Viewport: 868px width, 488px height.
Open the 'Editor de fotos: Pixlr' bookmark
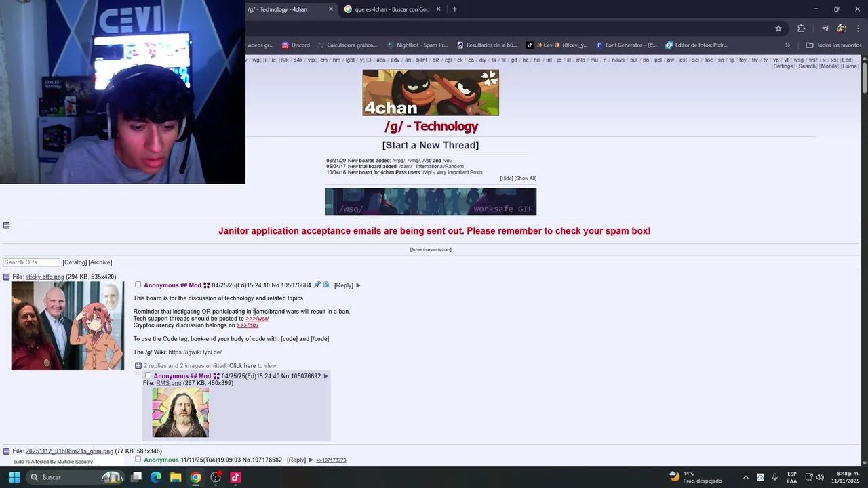696,45
